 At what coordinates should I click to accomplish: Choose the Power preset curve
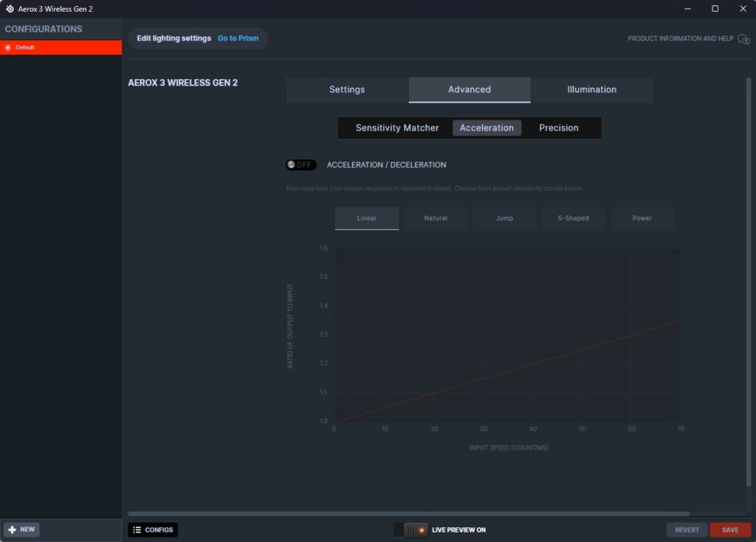(x=642, y=219)
